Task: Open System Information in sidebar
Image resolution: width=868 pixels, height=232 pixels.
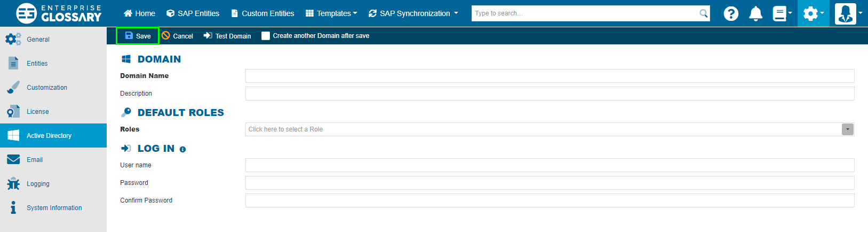Action: click(54, 208)
